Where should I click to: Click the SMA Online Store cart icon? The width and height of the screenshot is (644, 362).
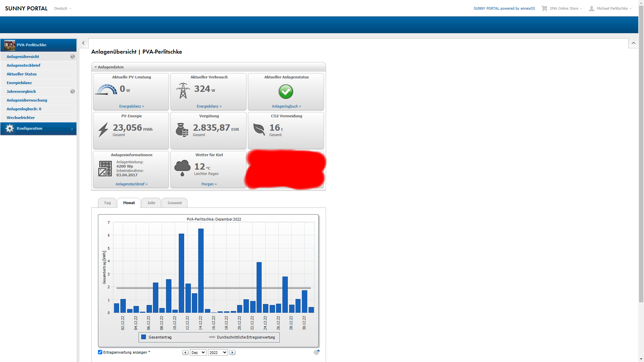544,8
